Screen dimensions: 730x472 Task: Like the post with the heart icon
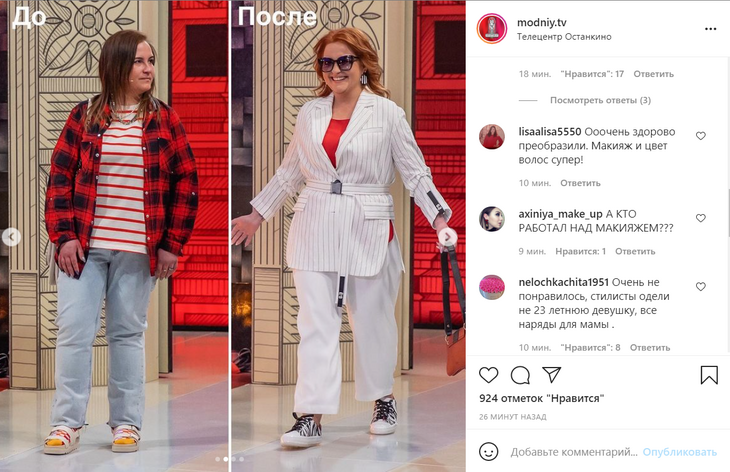pyautogui.click(x=488, y=375)
